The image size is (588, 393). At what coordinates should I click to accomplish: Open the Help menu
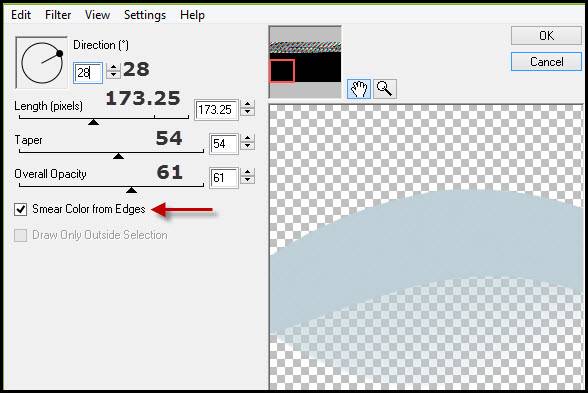point(192,15)
